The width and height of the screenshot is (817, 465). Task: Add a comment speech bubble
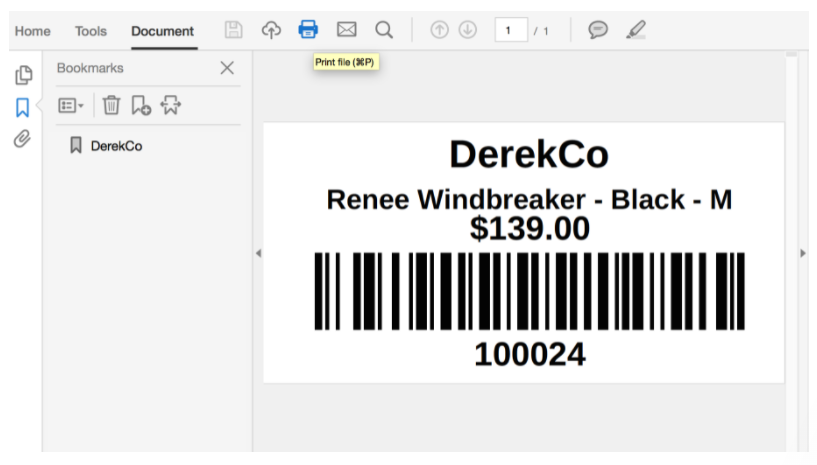(x=598, y=30)
